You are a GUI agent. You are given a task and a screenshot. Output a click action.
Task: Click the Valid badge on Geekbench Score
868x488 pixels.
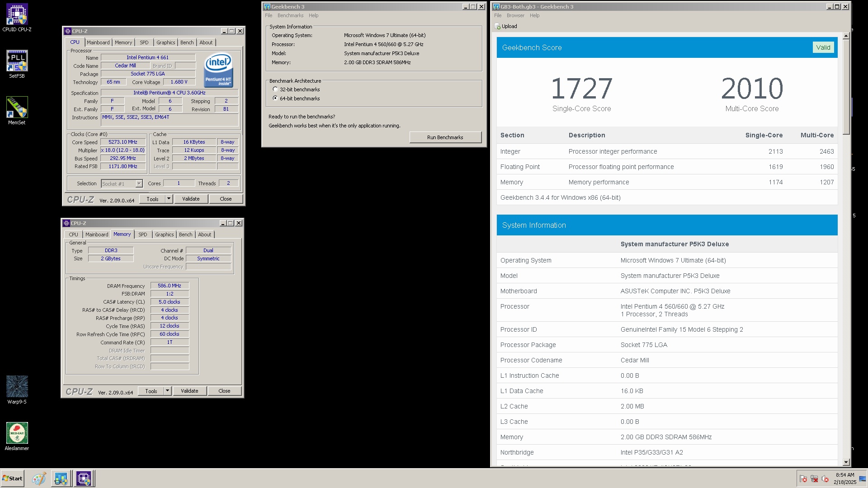[x=823, y=47]
